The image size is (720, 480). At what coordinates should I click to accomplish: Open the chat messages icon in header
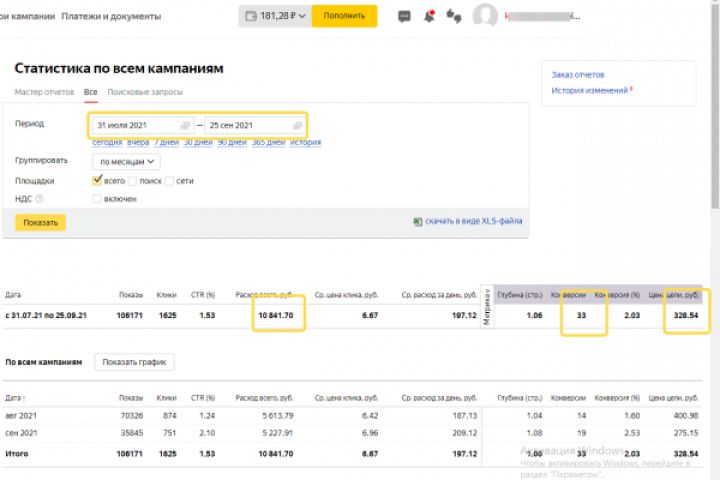tap(404, 16)
